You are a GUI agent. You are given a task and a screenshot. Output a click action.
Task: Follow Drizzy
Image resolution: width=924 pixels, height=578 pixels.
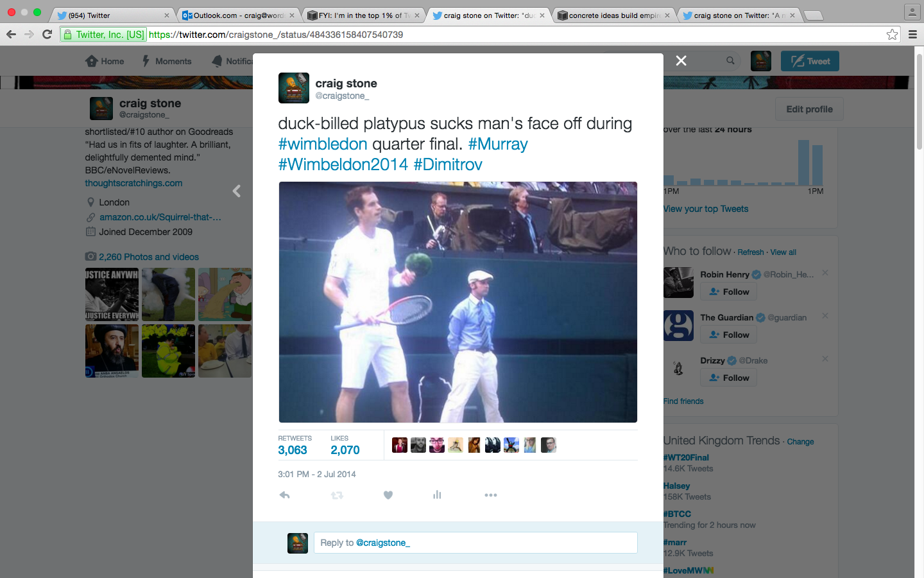coord(729,378)
